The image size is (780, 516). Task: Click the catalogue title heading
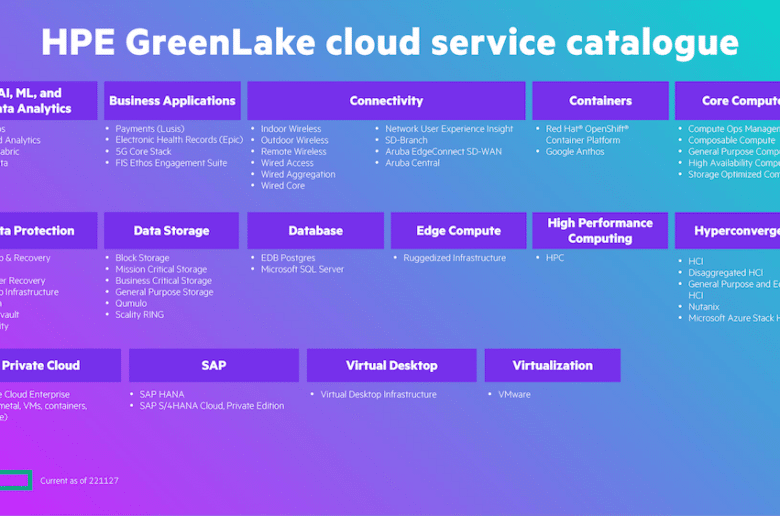(x=390, y=42)
